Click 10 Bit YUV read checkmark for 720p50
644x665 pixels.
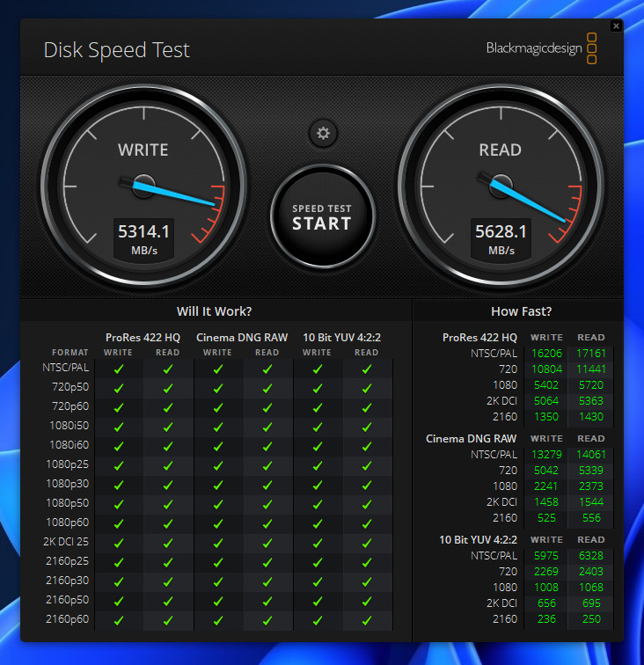[x=367, y=388]
